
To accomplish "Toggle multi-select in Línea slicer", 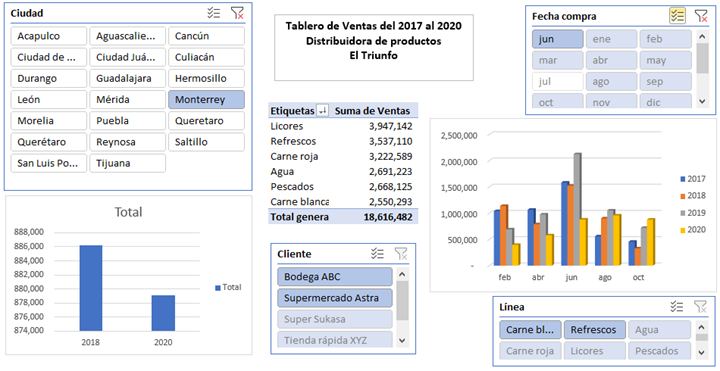I will [676, 306].
